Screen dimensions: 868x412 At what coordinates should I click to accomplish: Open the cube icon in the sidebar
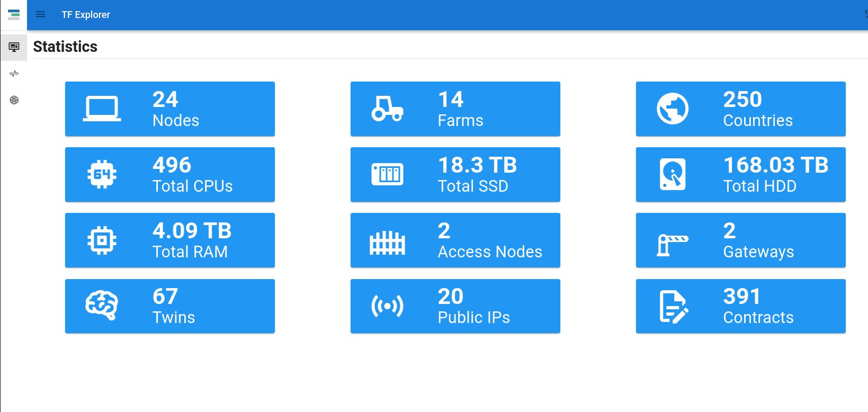[x=14, y=100]
